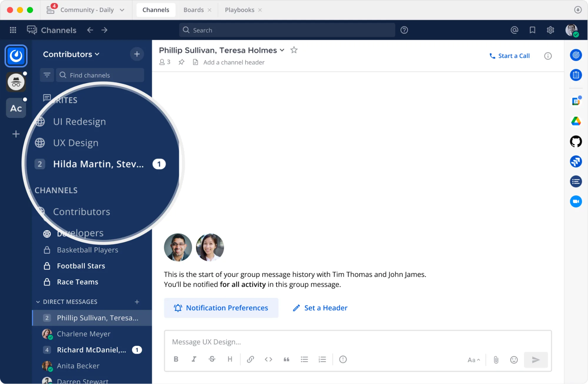This screenshot has height=384, width=588.
Task: Go forward with the history arrow
Action: click(104, 30)
